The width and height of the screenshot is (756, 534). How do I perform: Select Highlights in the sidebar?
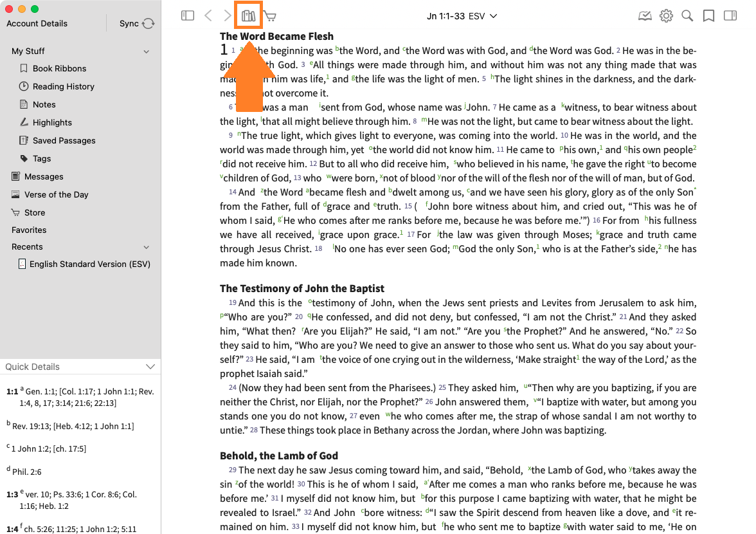pos(52,122)
